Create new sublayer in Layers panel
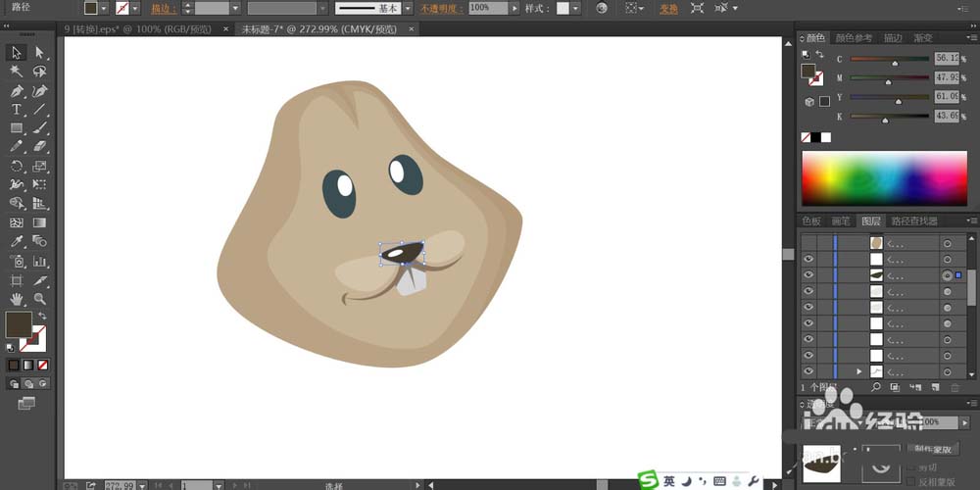 tap(915, 387)
